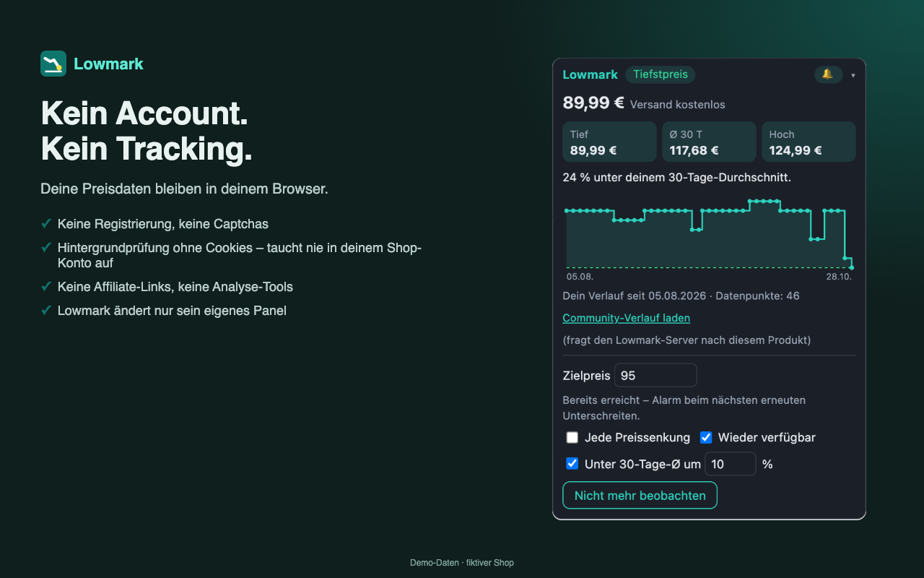Click the Nicht mehr beobachten button
This screenshot has height=578, width=924.
(640, 496)
